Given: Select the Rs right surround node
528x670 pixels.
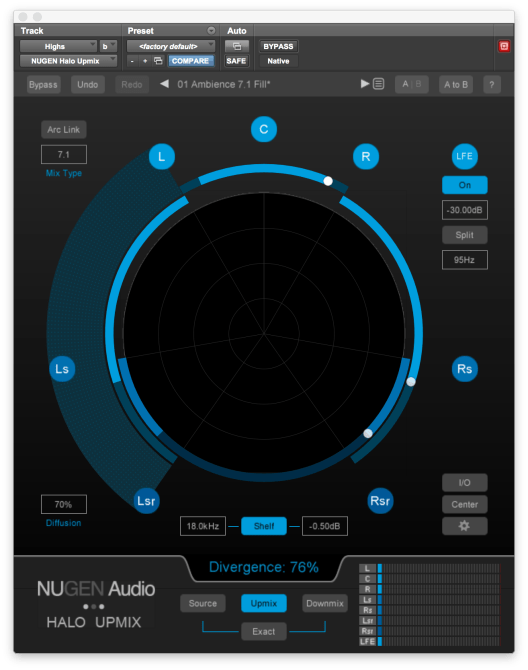Looking at the screenshot, I should 464,369.
